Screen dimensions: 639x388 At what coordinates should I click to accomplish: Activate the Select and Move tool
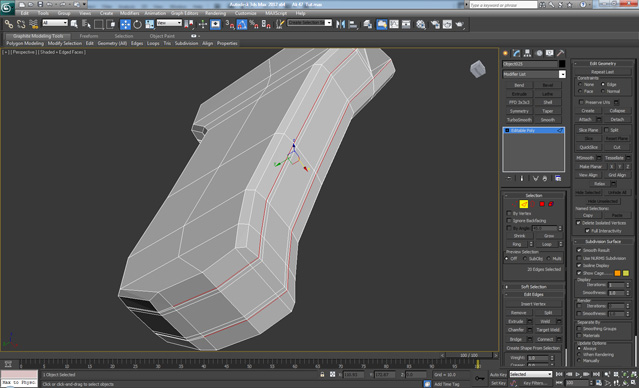pyautogui.click(x=126, y=24)
